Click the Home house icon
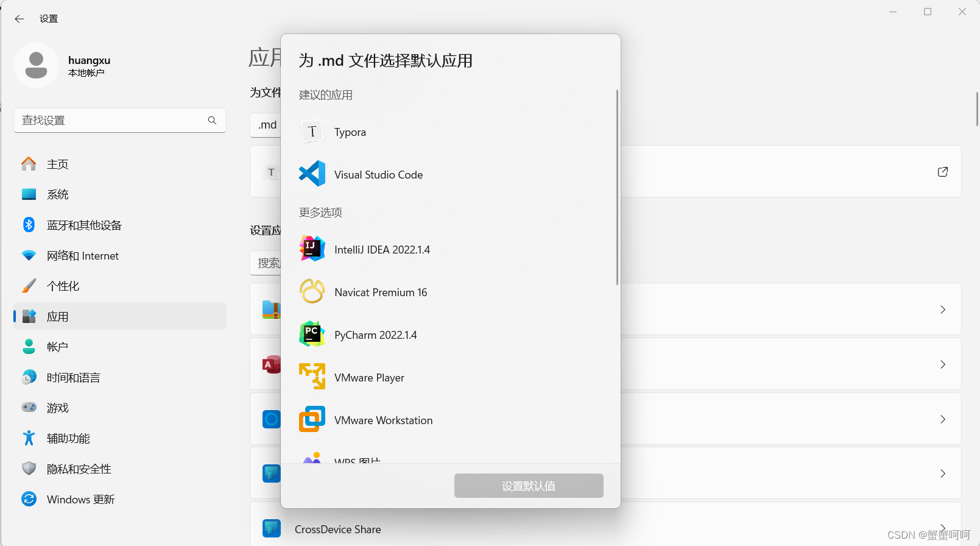The width and height of the screenshot is (980, 546). pos(29,164)
